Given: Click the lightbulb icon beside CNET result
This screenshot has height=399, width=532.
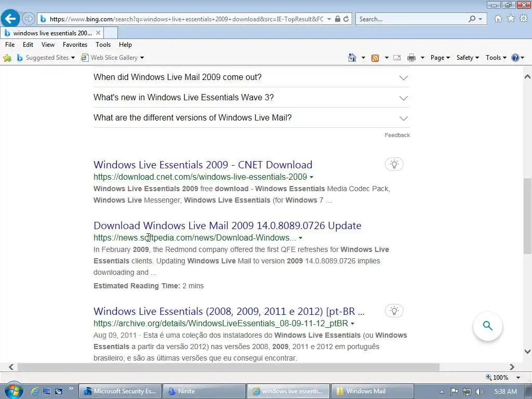Looking at the screenshot, I should pos(394,164).
